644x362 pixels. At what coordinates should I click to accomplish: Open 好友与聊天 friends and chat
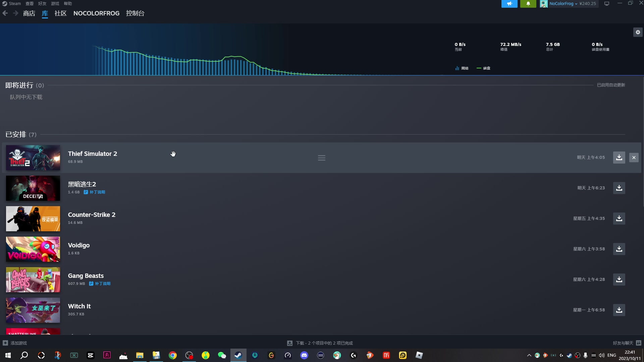click(627, 343)
